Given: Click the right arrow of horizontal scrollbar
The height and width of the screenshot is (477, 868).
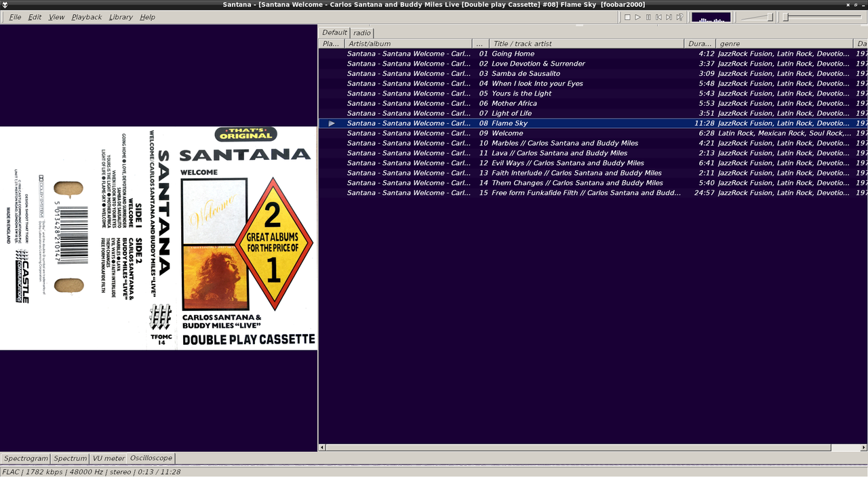Looking at the screenshot, I should [864, 448].
